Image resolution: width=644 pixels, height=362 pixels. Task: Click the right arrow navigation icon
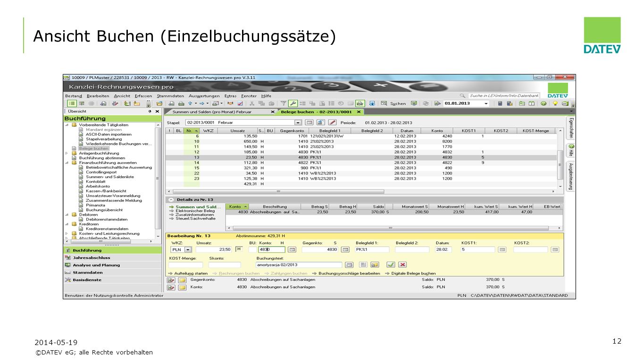[x=201, y=103]
